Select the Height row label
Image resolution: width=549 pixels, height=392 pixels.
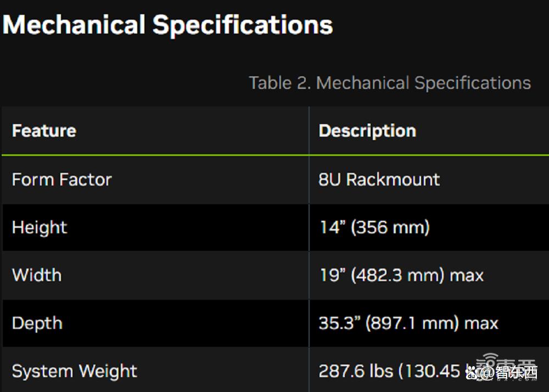pos(39,227)
